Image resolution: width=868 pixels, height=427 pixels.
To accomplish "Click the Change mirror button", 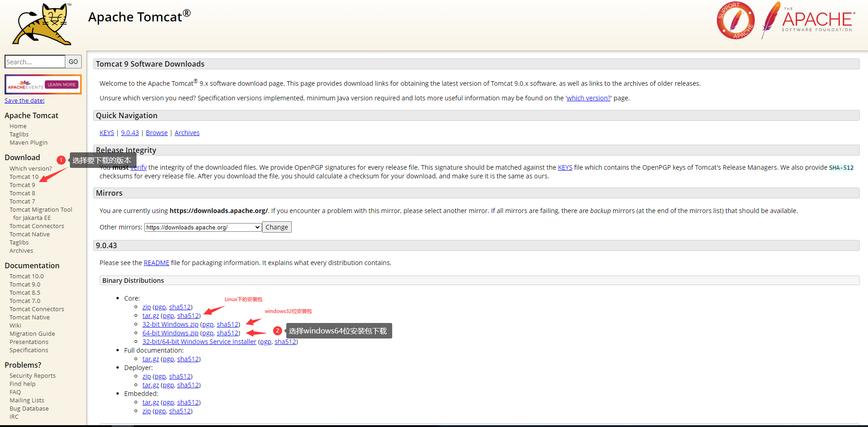I will click(x=277, y=227).
